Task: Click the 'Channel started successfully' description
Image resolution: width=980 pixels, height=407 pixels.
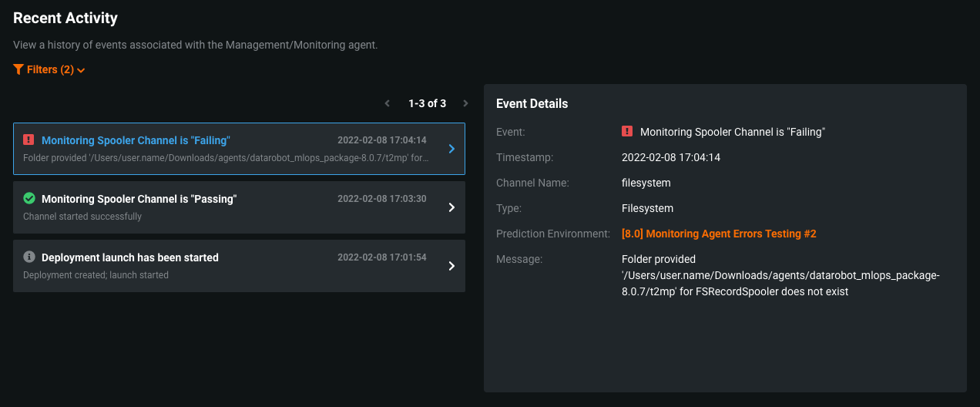Action: point(82,217)
